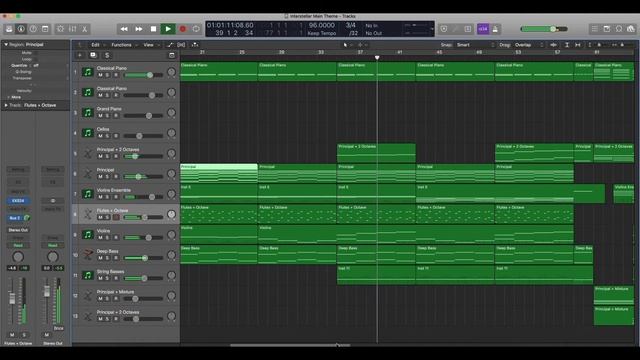Adjust Classical Piano track 1 volume slider

click(x=143, y=75)
